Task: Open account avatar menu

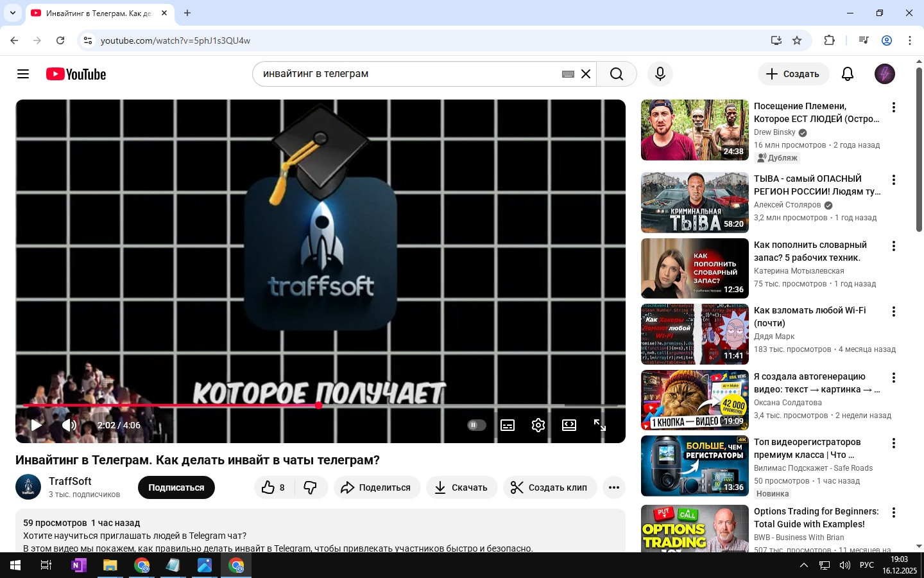Action: point(885,74)
